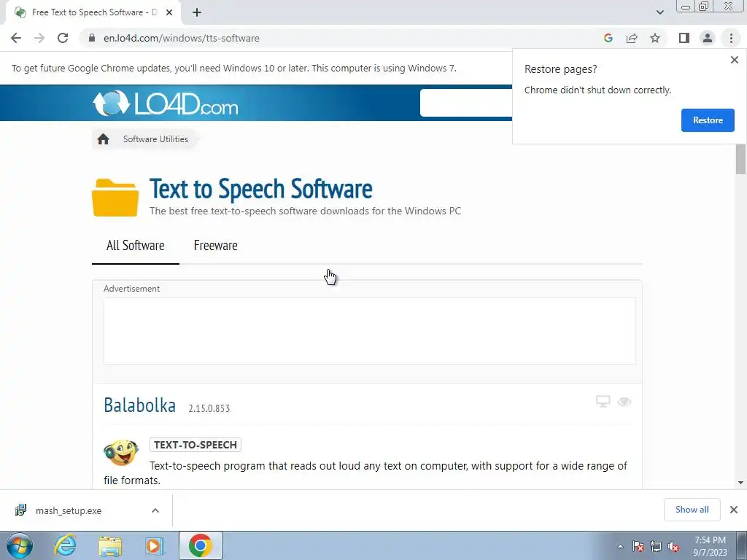Click the Chrome taskbar icon

(x=200, y=545)
